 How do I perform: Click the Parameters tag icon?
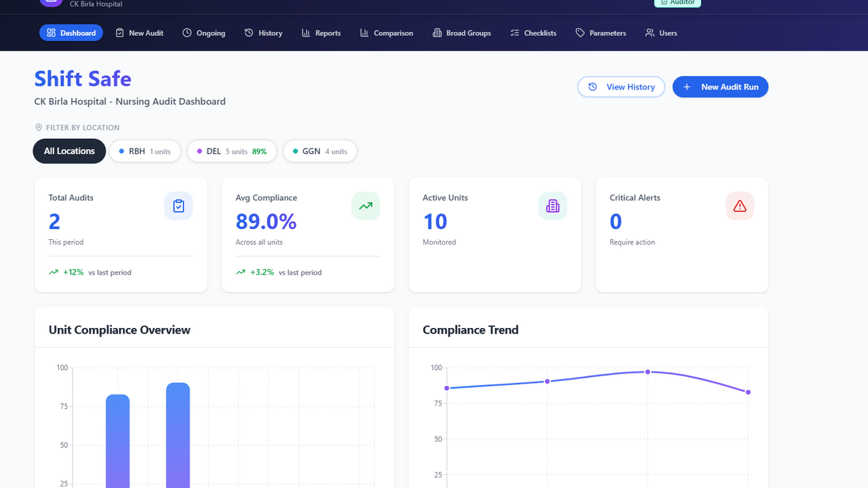(580, 33)
